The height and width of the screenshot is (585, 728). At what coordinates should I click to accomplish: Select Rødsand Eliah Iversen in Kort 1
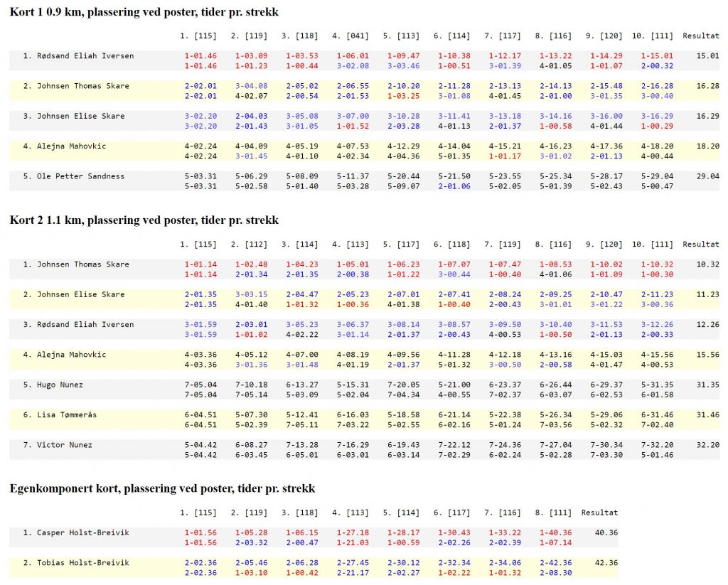[85, 55]
